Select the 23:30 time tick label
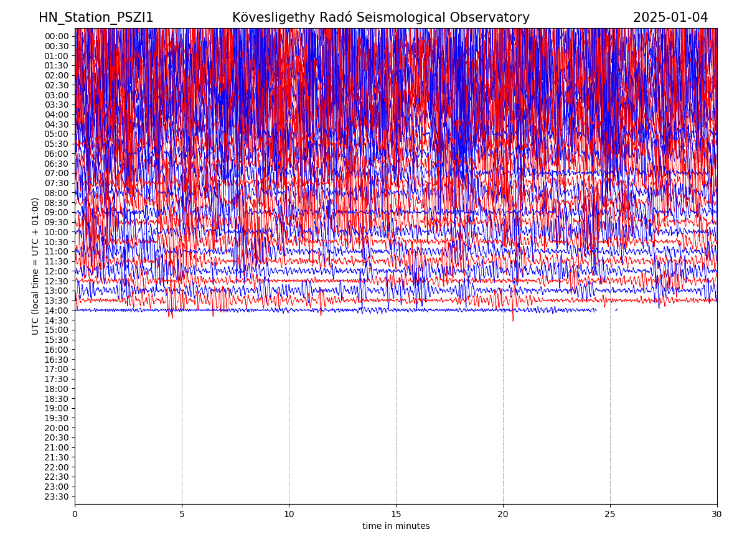 [x=57, y=497]
